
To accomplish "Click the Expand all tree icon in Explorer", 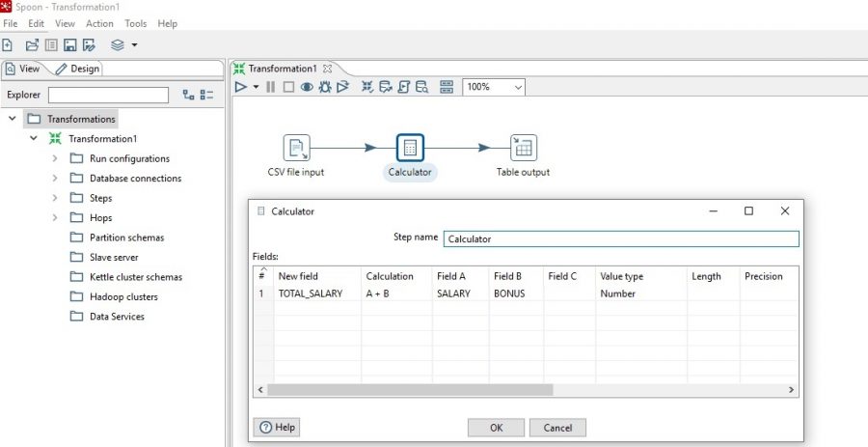I will [188, 95].
